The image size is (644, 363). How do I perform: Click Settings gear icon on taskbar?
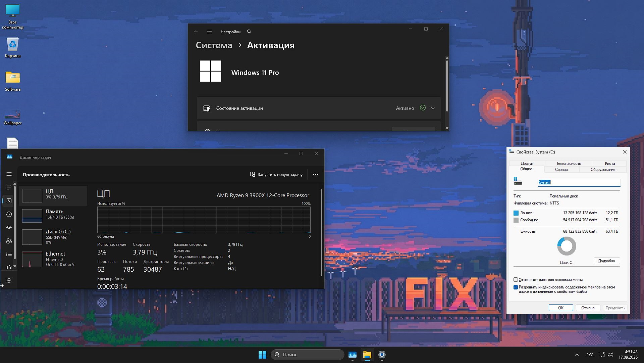click(x=382, y=355)
